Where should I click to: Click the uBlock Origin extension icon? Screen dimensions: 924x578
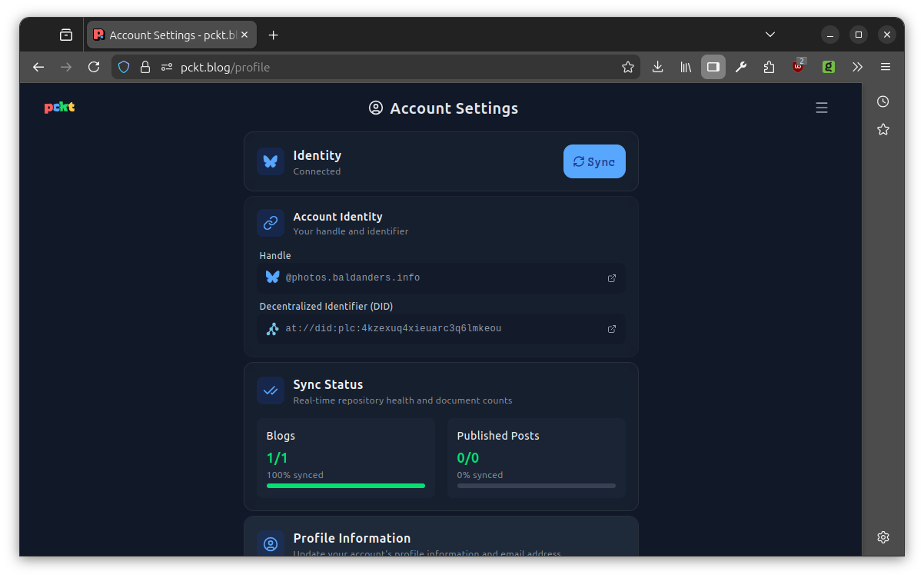(798, 67)
